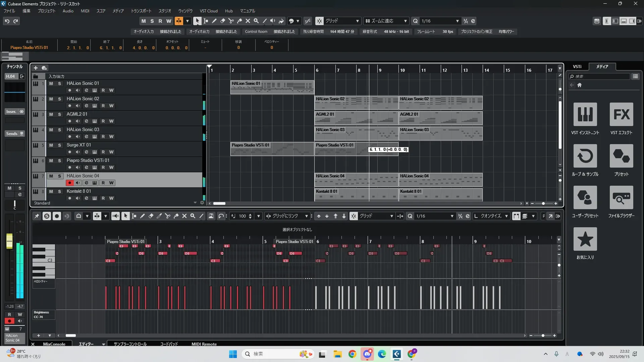Open VST Effects tile in Media rack
Viewport: 644px width, 362px height.
pyautogui.click(x=621, y=114)
